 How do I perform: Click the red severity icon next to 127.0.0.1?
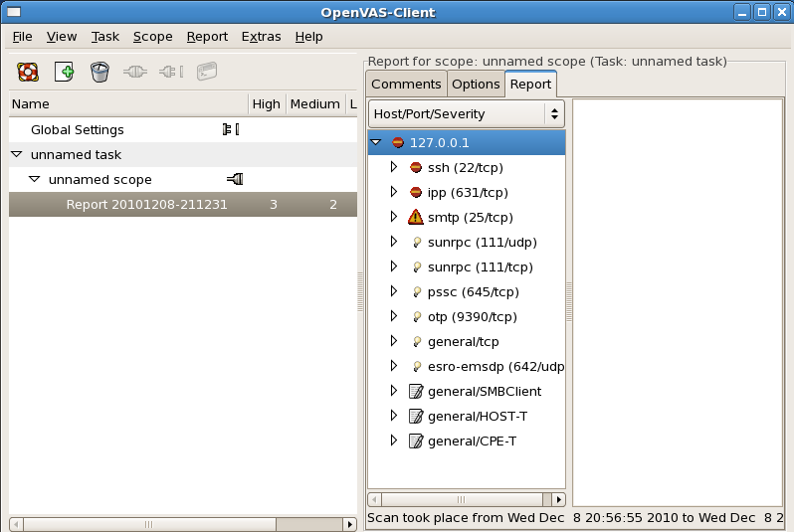pyautogui.click(x=398, y=143)
